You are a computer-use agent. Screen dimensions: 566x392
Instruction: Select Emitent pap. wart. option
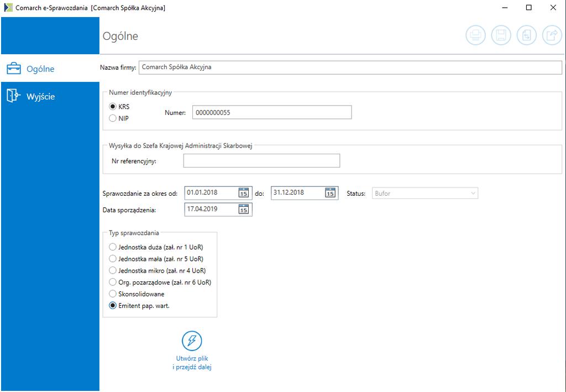click(x=113, y=305)
